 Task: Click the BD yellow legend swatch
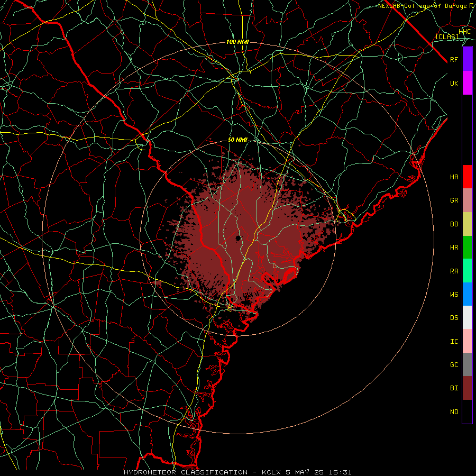point(467,224)
